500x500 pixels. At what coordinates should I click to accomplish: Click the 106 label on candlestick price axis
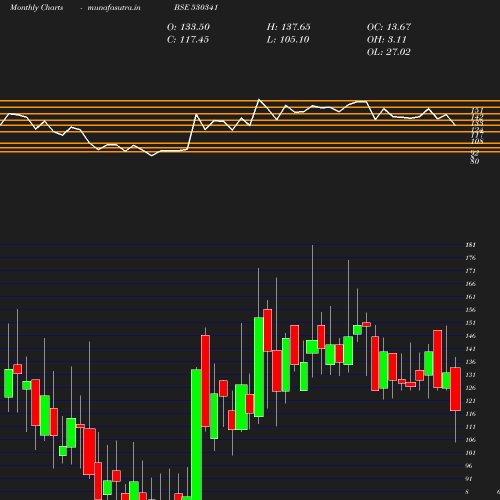tap(470, 440)
